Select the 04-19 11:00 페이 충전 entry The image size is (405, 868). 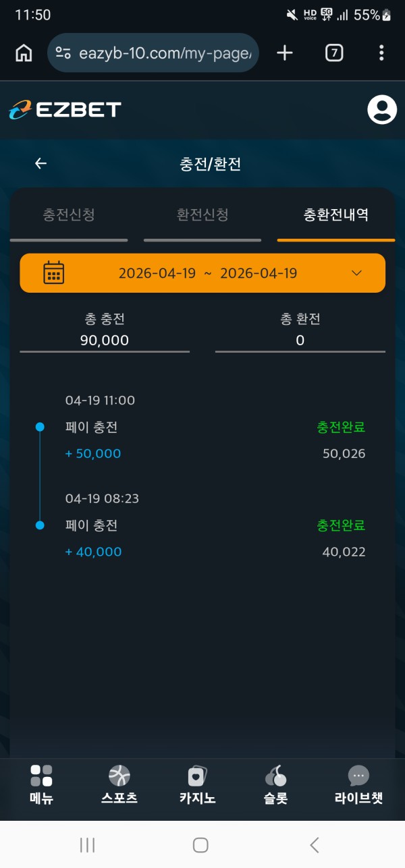(202, 428)
